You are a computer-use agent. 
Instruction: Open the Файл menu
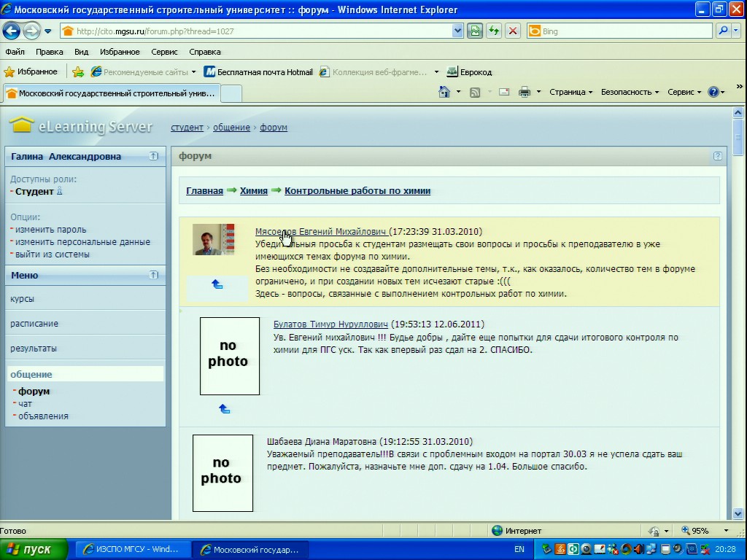15,52
